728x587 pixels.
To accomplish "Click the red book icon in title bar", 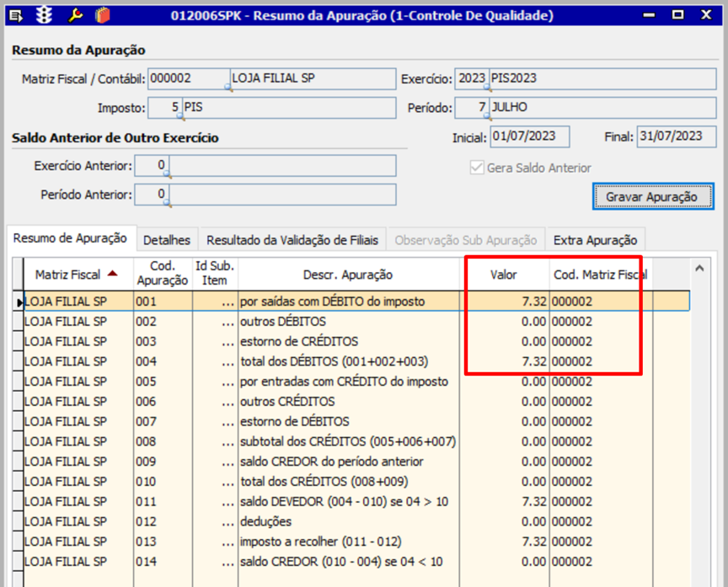I will (x=101, y=15).
